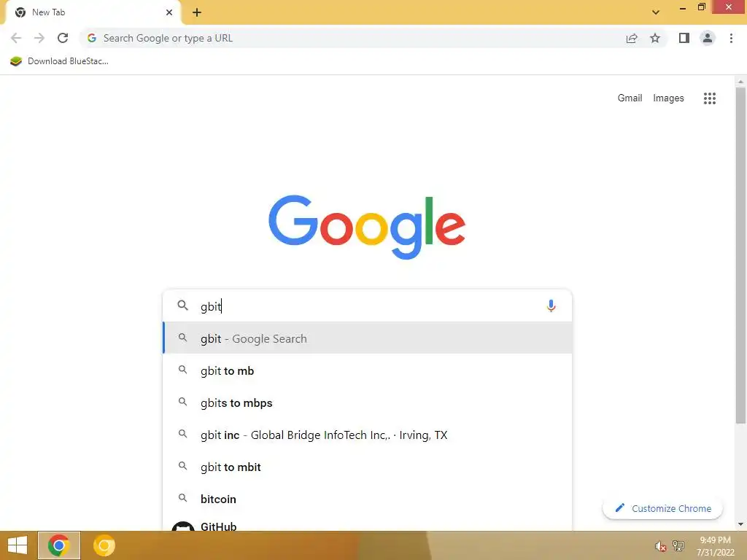Launch Chrome Canary from the taskbar
The width and height of the screenshot is (747, 560).
pyautogui.click(x=104, y=545)
